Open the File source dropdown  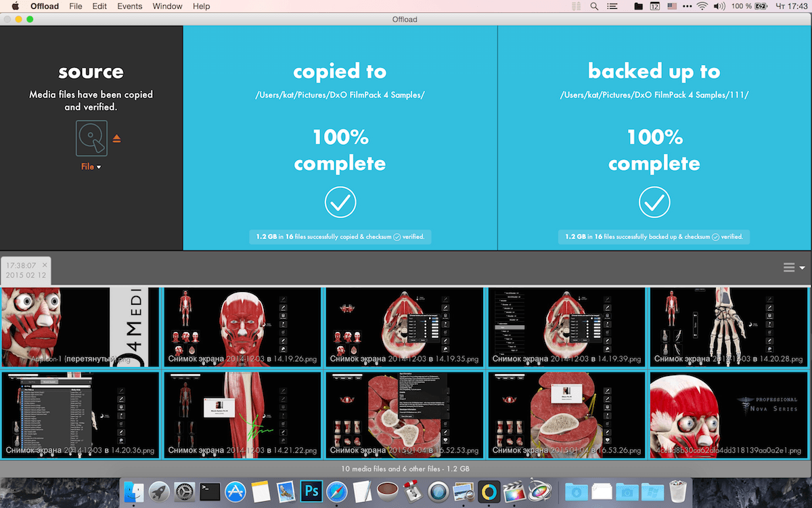click(91, 167)
